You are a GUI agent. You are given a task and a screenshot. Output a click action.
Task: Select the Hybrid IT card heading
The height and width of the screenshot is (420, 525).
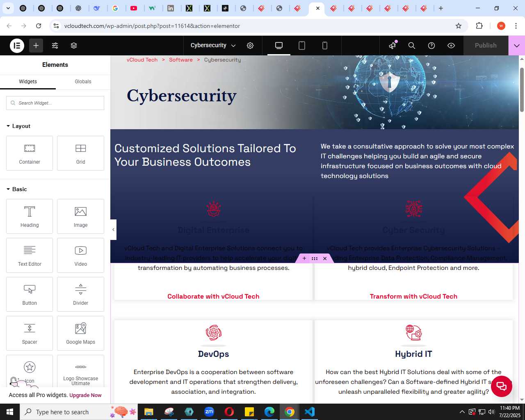[413, 354]
